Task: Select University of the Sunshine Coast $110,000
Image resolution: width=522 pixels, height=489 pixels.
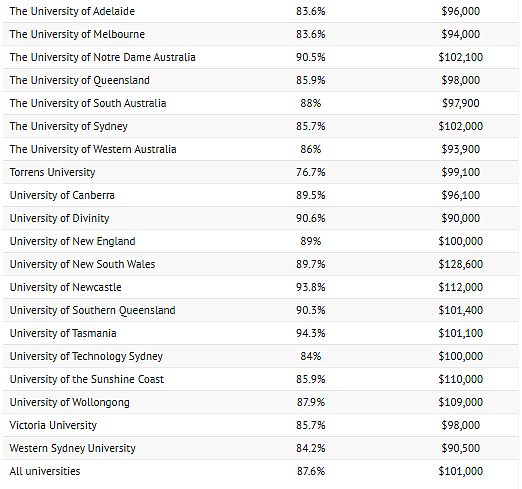Action: coord(460,379)
